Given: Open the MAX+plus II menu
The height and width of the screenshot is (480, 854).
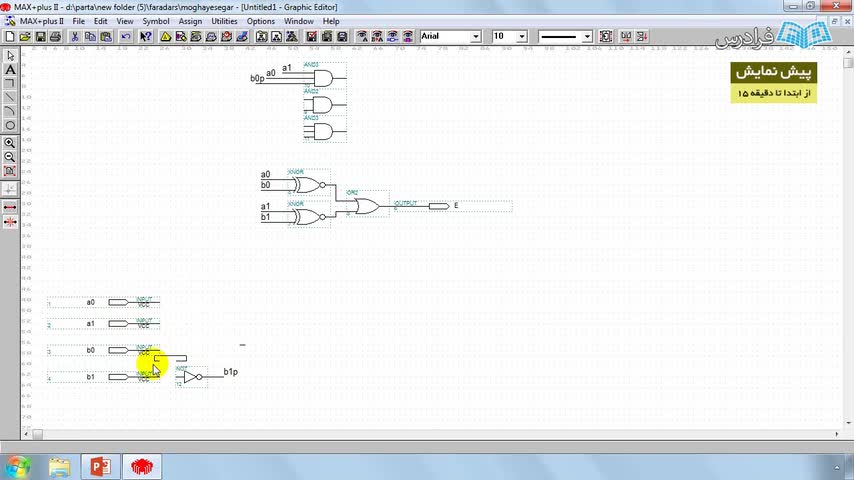Looking at the screenshot, I should (41, 21).
